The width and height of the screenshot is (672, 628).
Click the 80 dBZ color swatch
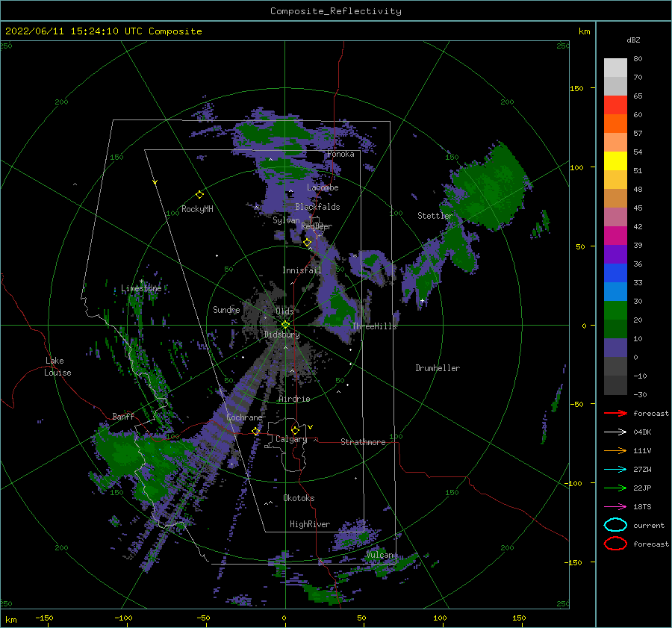[x=615, y=67]
